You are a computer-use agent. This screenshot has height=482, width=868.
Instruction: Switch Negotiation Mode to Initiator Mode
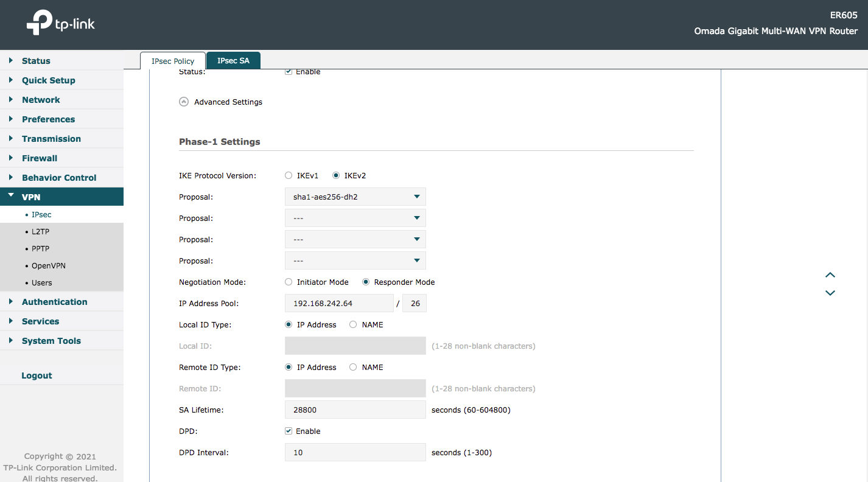288,282
